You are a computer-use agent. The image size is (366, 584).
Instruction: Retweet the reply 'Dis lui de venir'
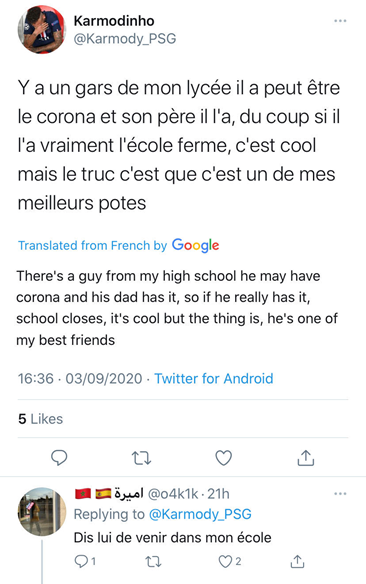coord(153,561)
